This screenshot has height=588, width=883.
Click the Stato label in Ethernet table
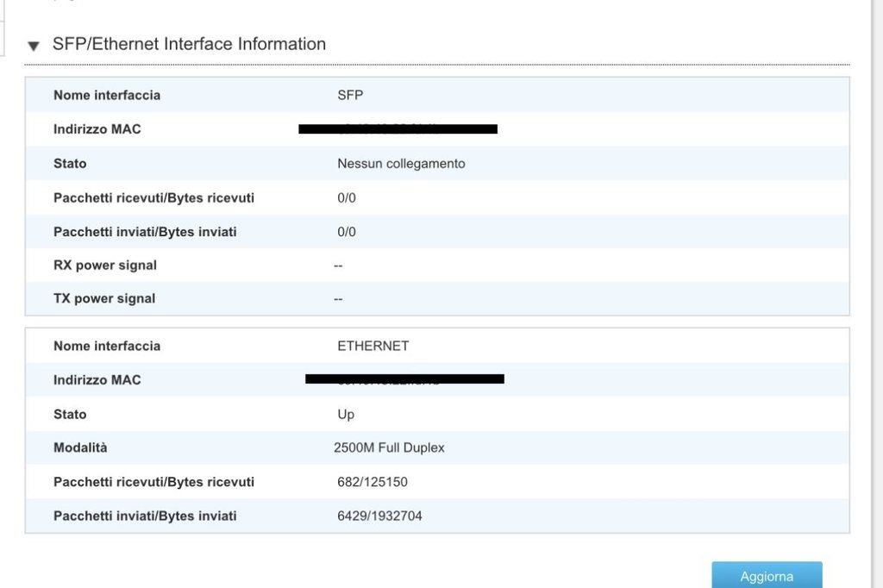70,414
